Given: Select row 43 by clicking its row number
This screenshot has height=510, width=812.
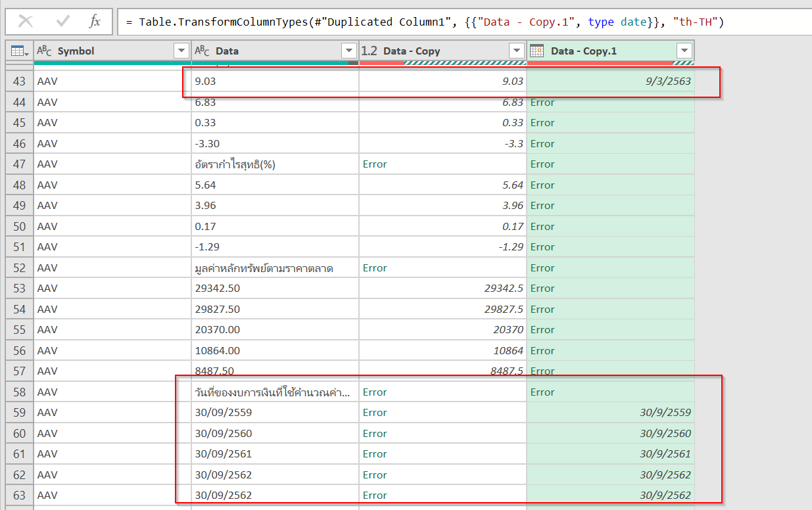Looking at the screenshot, I should (18, 81).
